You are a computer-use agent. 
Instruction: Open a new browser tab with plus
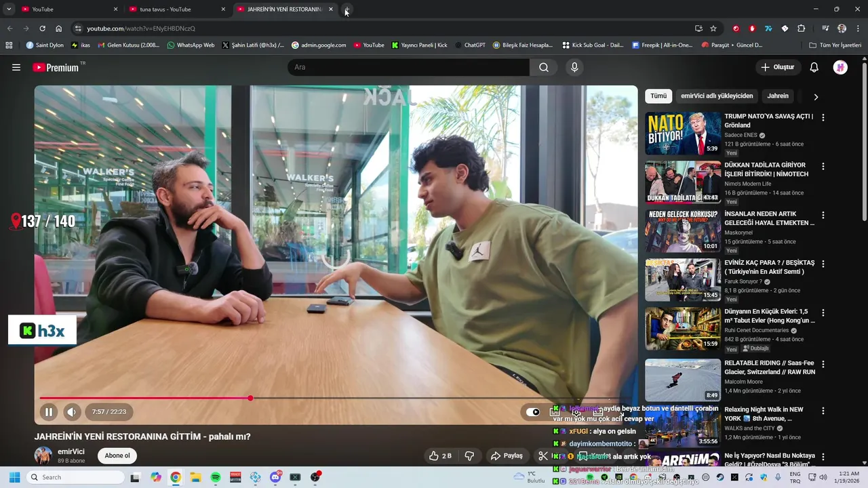coord(347,9)
